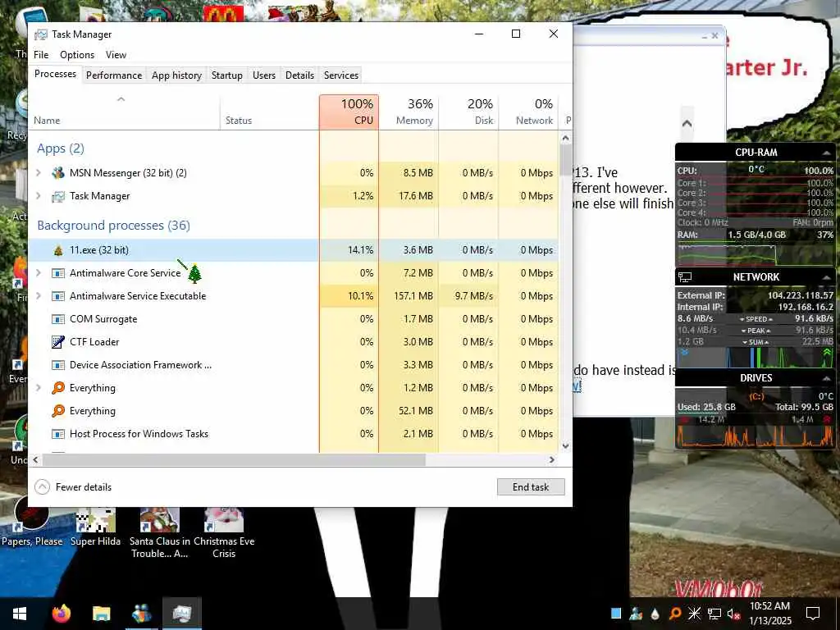Switch to the Startup tab
This screenshot has height=630, width=840.
pyautogui.click(x=227, y=75)
